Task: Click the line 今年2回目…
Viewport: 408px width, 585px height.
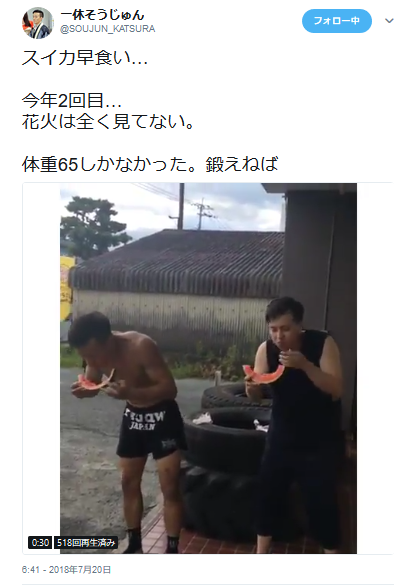Action: pyautogui.click(x=72, y=100)
